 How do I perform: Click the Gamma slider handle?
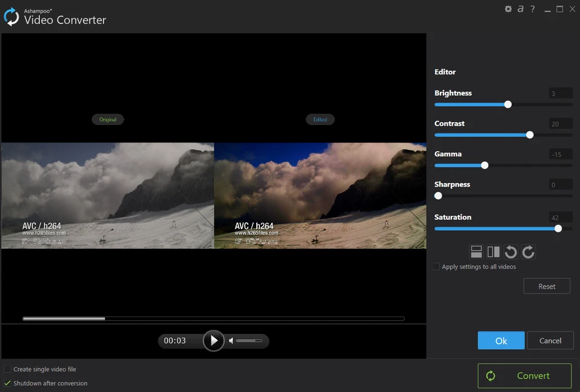[x=484, y=165]
